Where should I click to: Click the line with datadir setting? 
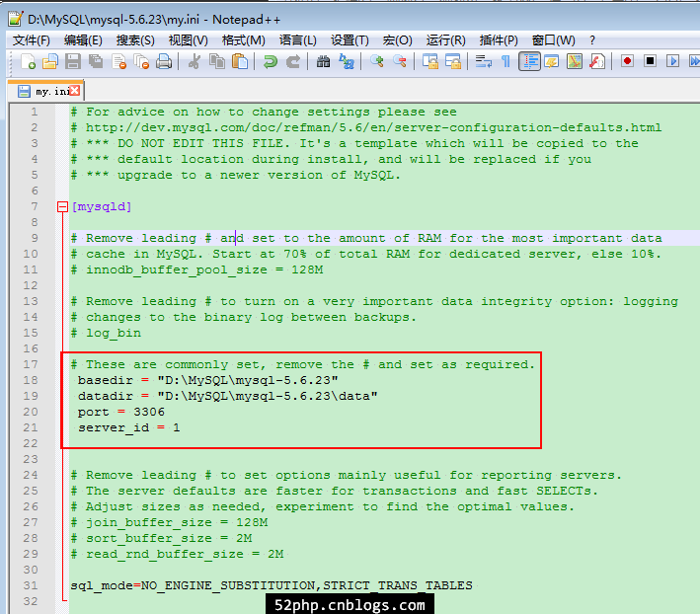click(x=228, y=396)
